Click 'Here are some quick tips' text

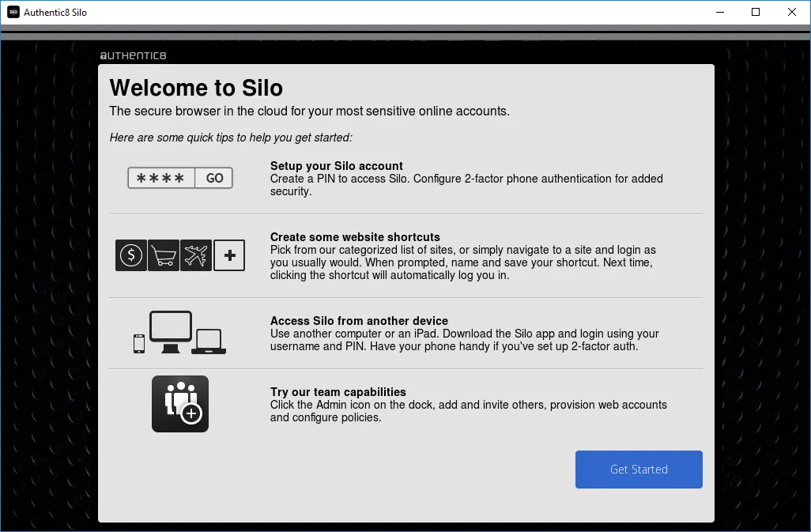[231, 138]
